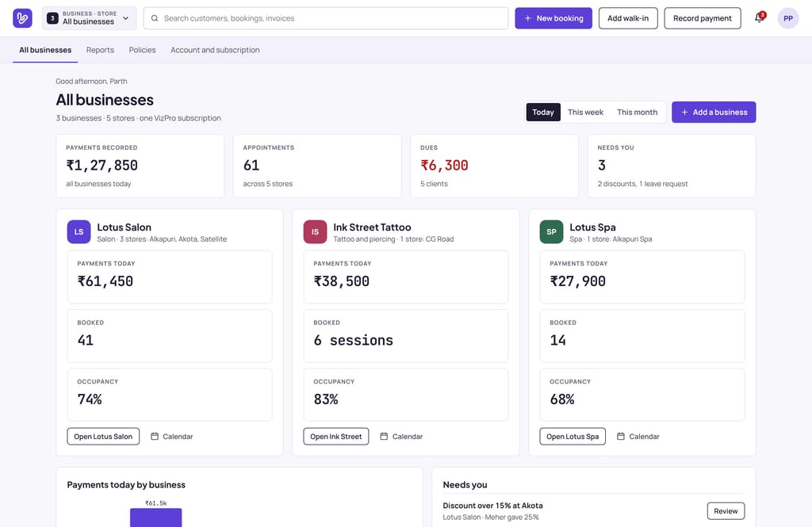Click the Payments recorded ₹1,27,850 card
The image size is (812, 527).
tap(140, 166)
